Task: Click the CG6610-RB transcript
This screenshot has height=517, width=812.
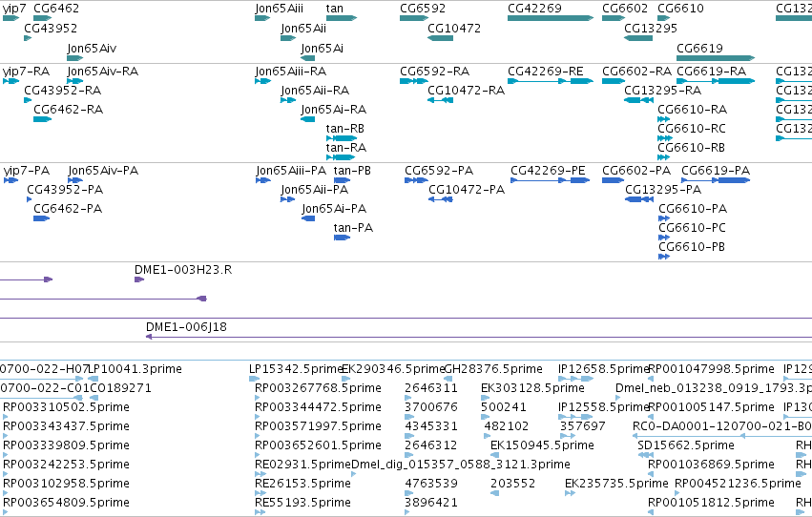Action: point(664,157)
